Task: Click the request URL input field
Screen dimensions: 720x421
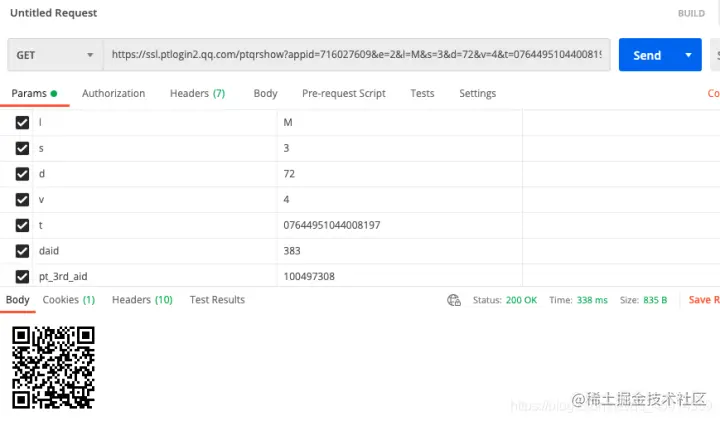Action: (x=356, y=55)
